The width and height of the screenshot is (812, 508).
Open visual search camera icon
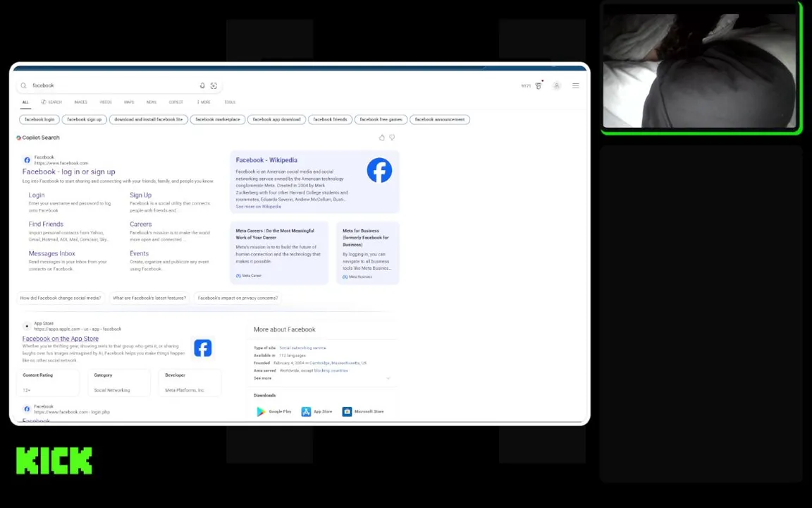tap(214, 85)
